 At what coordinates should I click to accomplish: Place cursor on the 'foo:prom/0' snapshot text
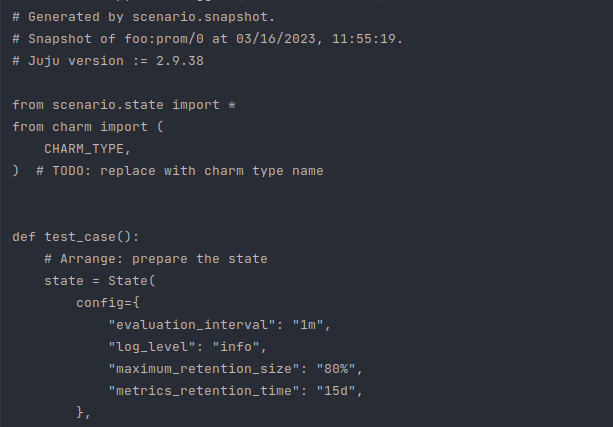click(164, 39)
